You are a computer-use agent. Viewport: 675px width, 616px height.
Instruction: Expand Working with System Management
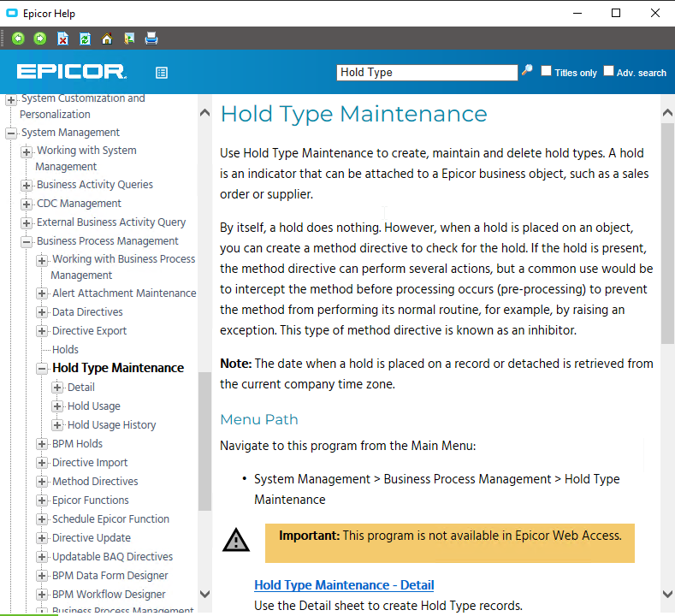[27, 151]
